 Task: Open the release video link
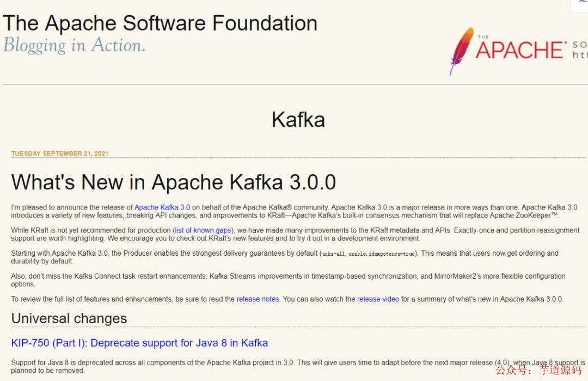point(378,299)
